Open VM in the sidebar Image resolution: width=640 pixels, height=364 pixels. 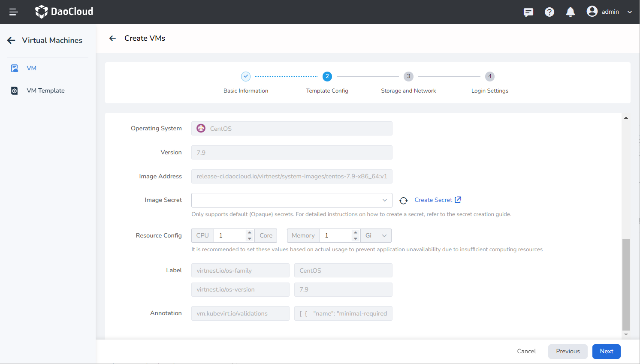(31, 68)
